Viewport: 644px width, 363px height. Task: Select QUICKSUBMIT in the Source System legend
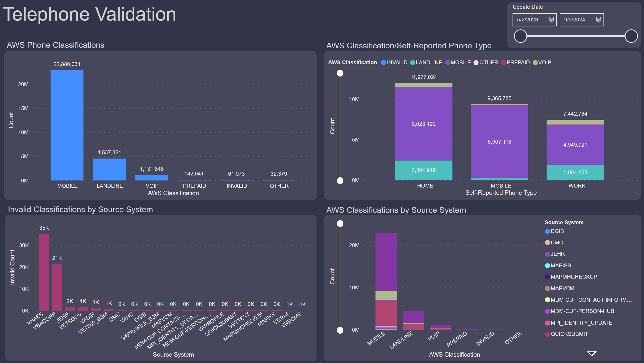pos(566,334)
